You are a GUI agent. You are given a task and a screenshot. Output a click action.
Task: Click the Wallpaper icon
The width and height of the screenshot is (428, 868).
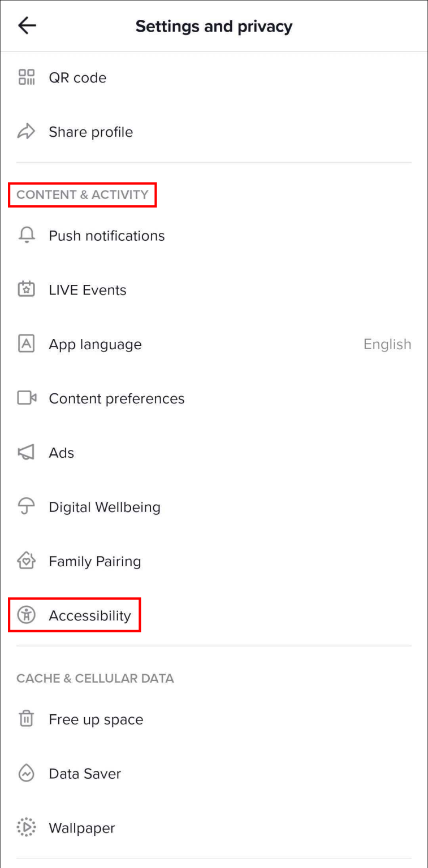27,828
